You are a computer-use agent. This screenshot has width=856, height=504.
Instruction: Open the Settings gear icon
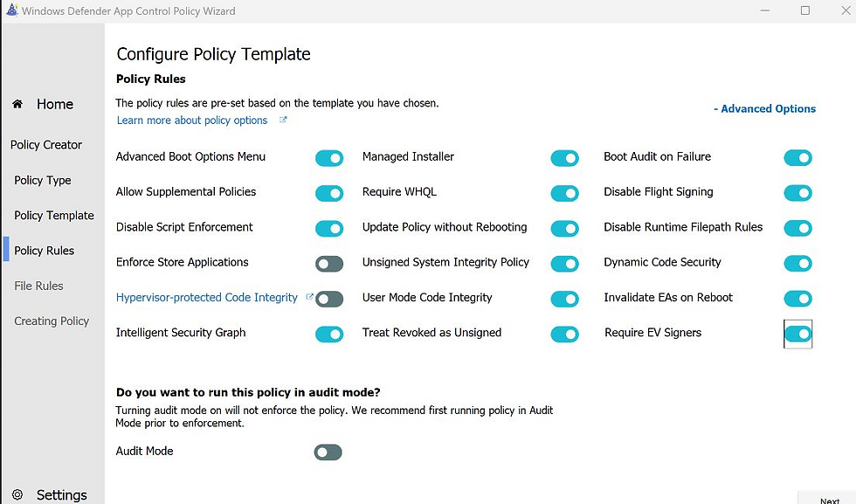(x=17, y=494)
